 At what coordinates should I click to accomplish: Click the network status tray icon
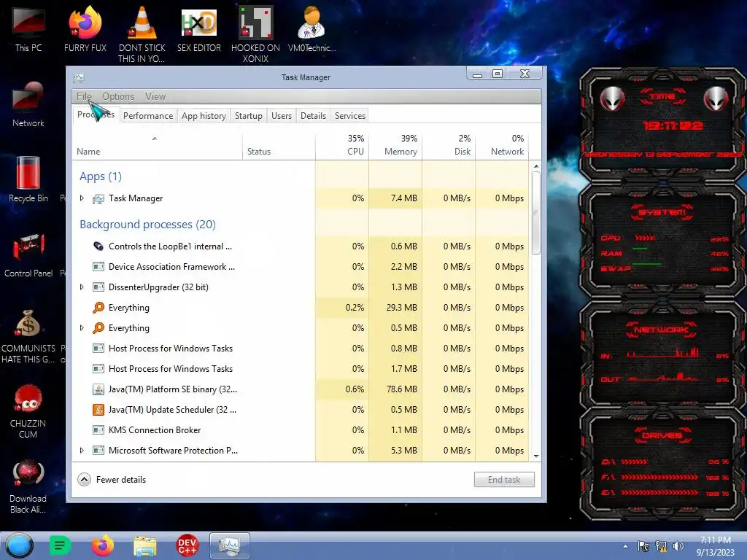pyautogui.click(x=661, y=546)
